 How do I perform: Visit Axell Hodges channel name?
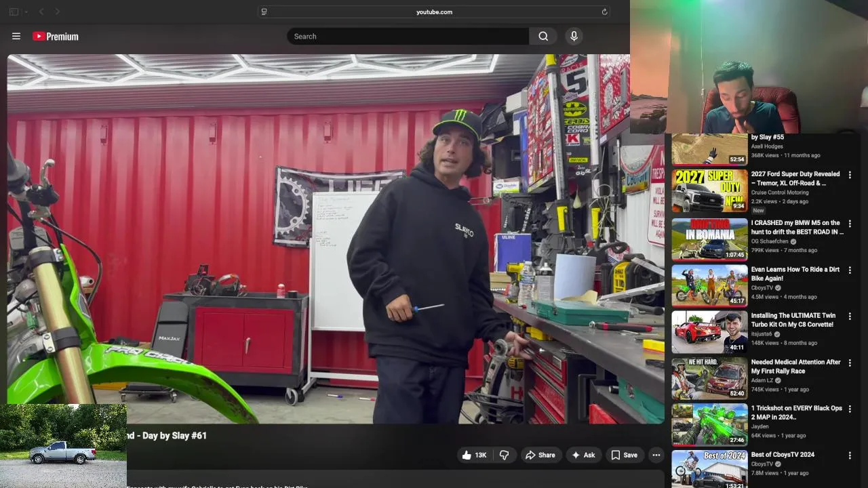767,146
